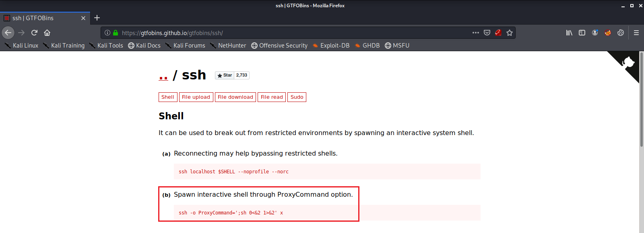
Task: Open GHDB bookmark
Action: pyautogui.click(x=367, y=46)
